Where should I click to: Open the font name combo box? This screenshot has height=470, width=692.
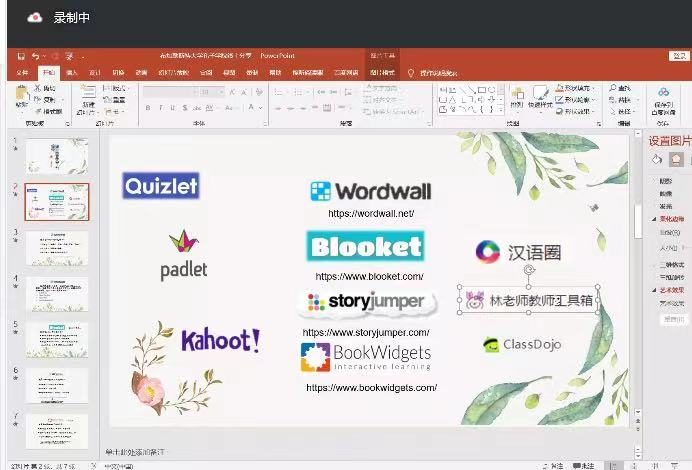point(170,92)
